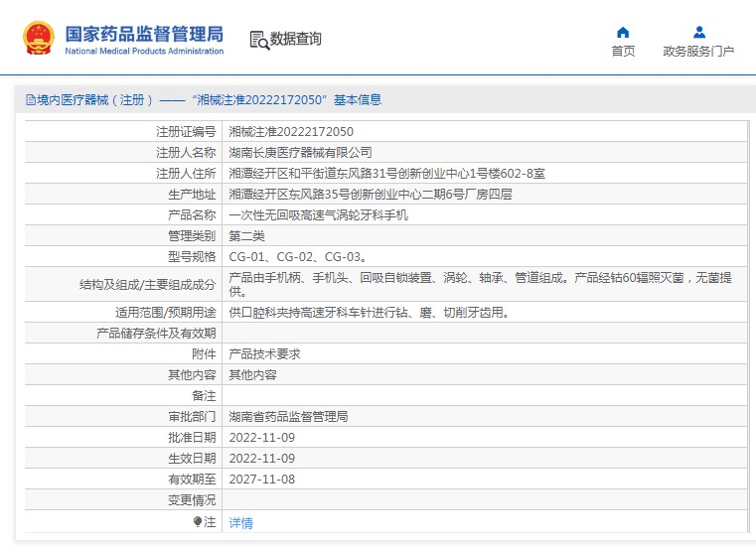The height and width of the screenshot is (552, 756).
Task: Click the 生产地址 row label
Action: click(x=192, y=195)
